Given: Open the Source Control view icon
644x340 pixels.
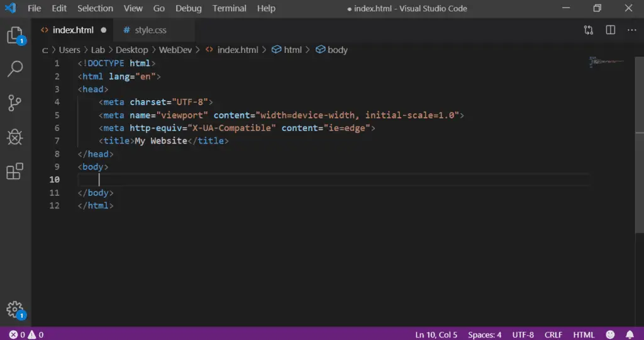Looking at the screenshot, I should click(x=15, y=103).
